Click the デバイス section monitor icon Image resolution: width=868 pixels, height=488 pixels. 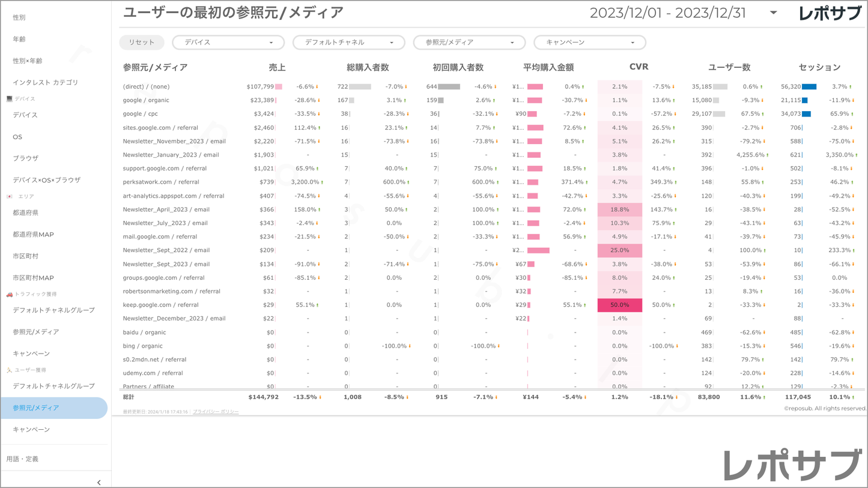tap(9, 98)
